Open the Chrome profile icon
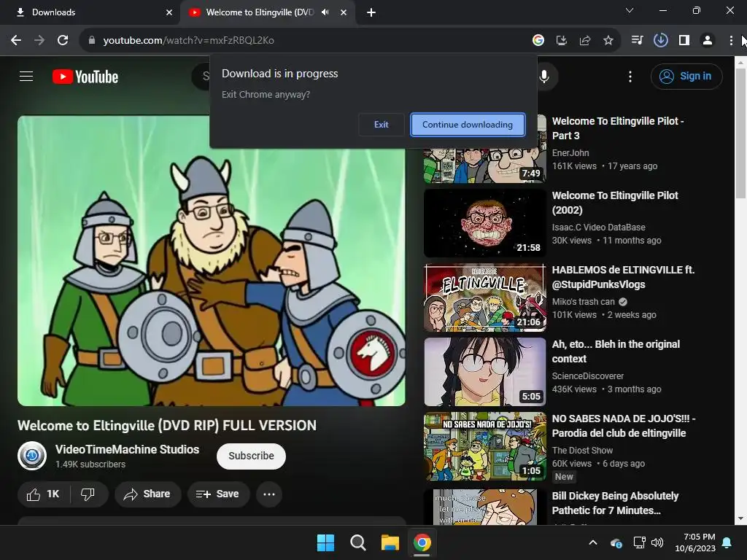 click(708, 41)
